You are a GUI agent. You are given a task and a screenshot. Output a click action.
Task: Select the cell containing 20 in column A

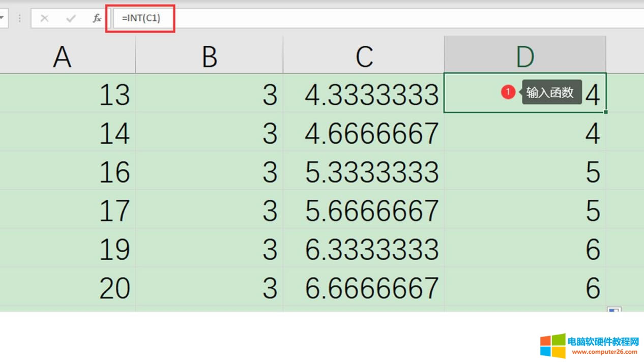click(x=68, y=288)
